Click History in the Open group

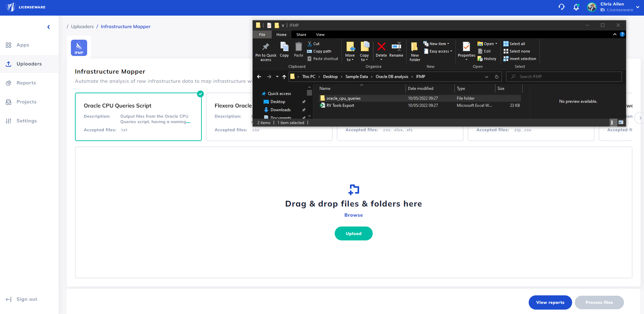(487, 59)
